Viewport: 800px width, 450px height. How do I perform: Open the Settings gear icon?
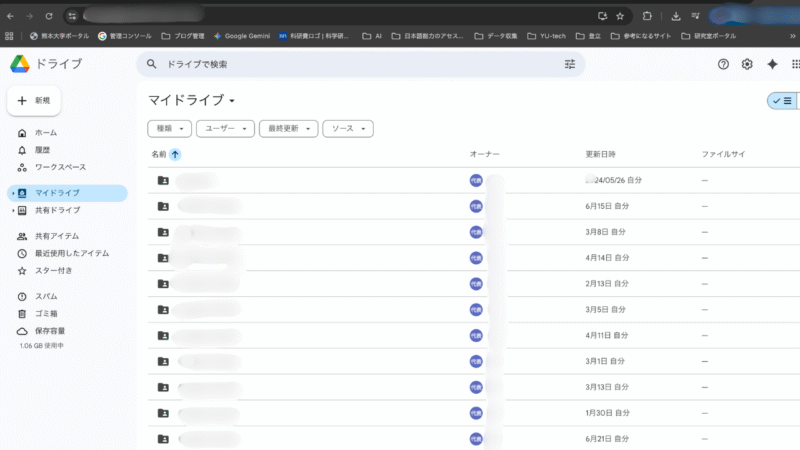(x=747, y=64)
